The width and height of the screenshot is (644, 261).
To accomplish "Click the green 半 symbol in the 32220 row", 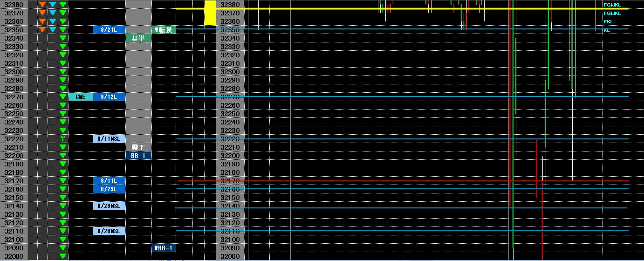I will 63,139.
